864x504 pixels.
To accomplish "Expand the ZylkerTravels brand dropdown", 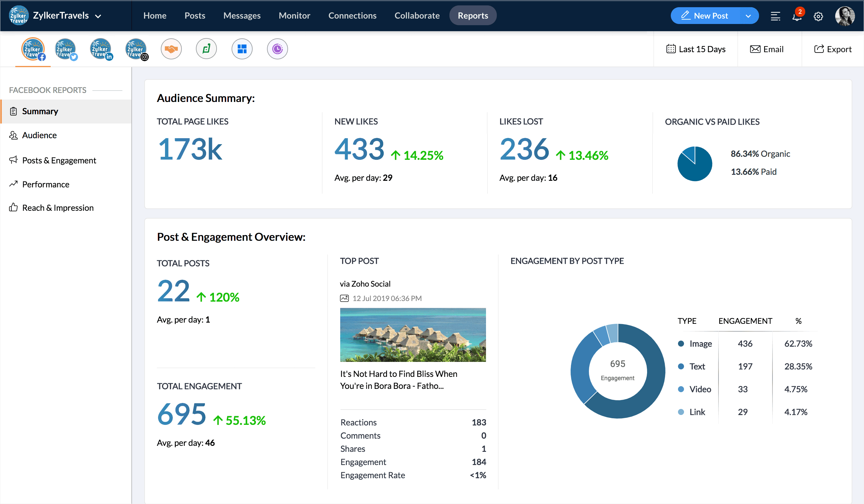I will 98,16.
